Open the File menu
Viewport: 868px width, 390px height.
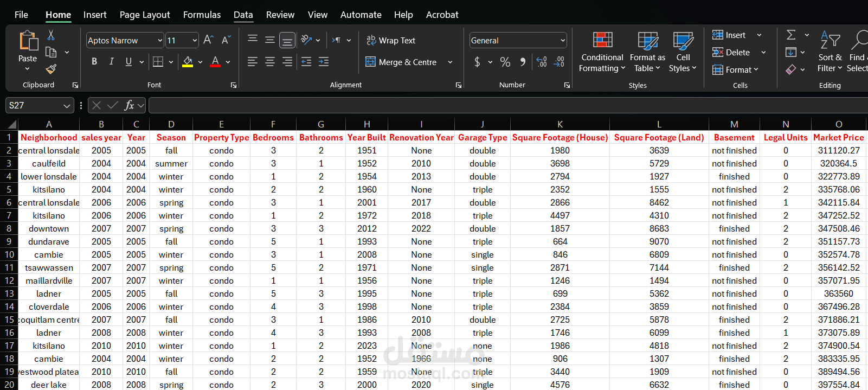click(x=21, y=15)
